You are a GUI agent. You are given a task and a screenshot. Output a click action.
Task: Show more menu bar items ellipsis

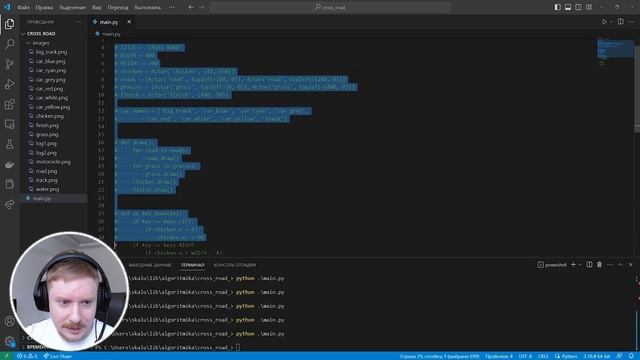(x=171, y=7)
